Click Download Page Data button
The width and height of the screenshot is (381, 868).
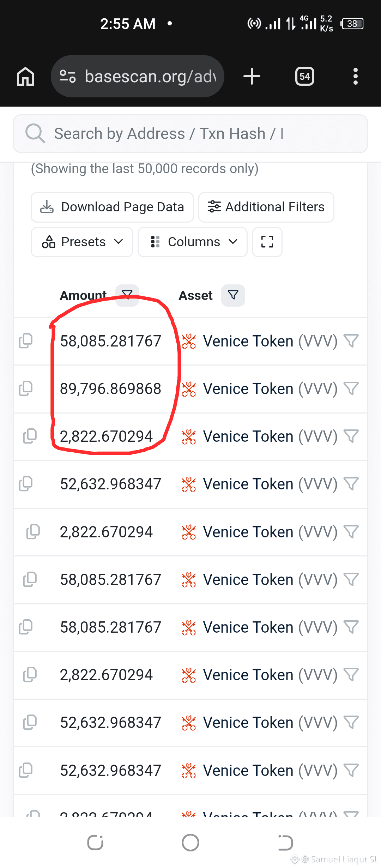pyautogui.click(x=112, y=207)
